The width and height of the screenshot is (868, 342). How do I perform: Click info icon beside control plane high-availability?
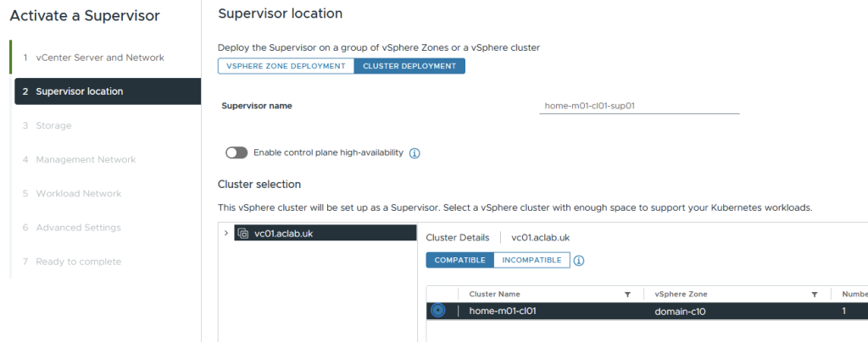[x=415, y=153]
